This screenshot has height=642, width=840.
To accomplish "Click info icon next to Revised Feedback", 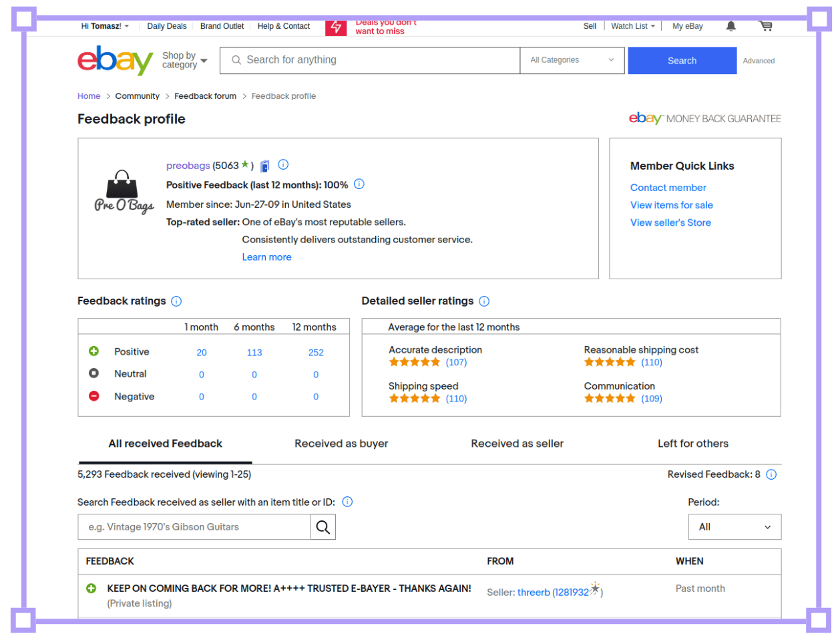I will [x=771, y=474].
